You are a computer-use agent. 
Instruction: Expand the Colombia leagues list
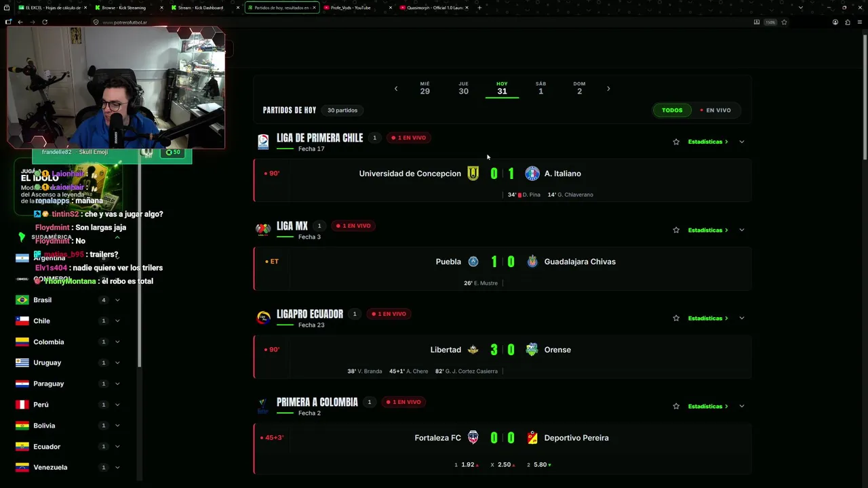(x=117, y=342)
